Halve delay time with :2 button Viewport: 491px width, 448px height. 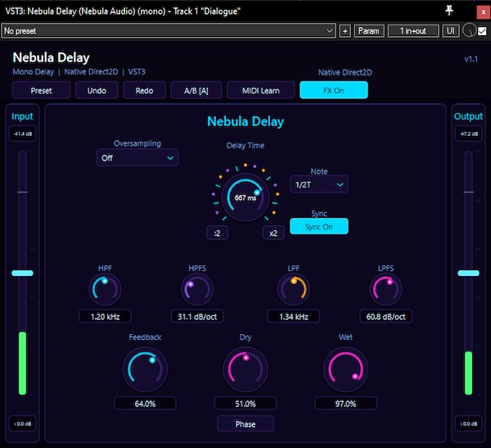pyautogui.click(x=218, y=233)
